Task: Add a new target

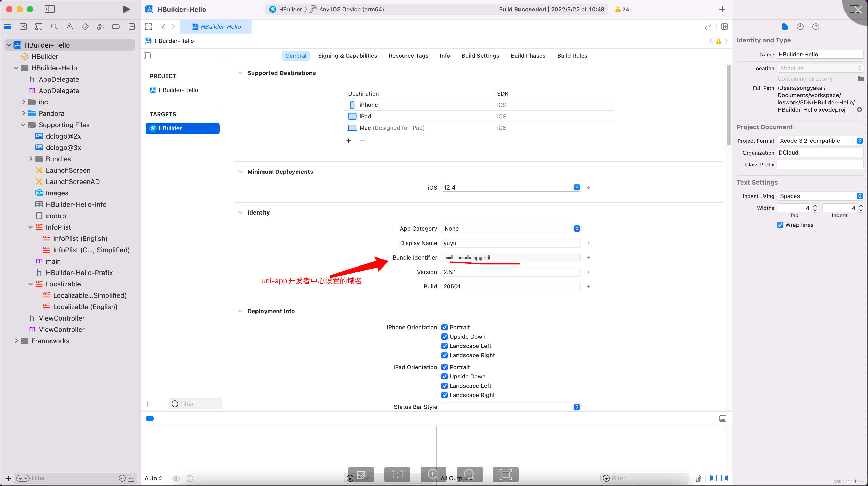Action: pos(147,404)
